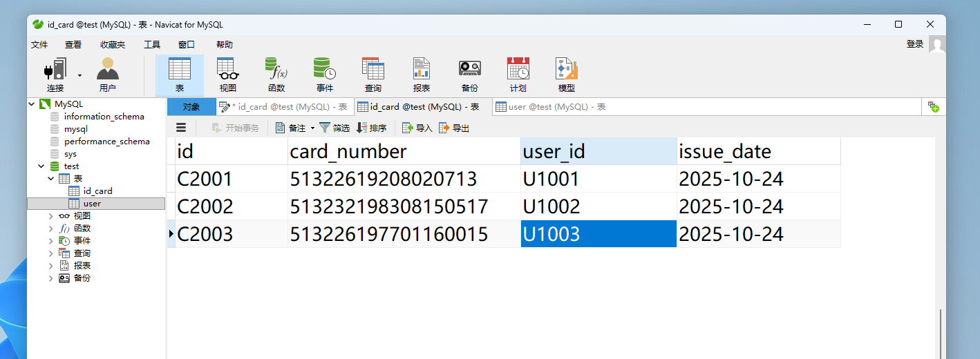Viewport: 980px width, 359px height.
Task: Select the Model (模型) toolbar icon
Action: point(567,75)
